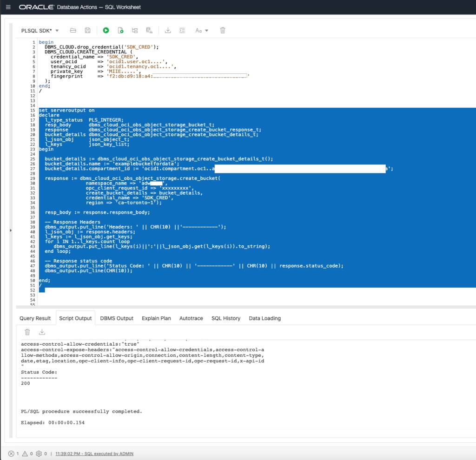Download the script output with the output-pane icon
Viewport: 476px width, 460px height.
42,332
